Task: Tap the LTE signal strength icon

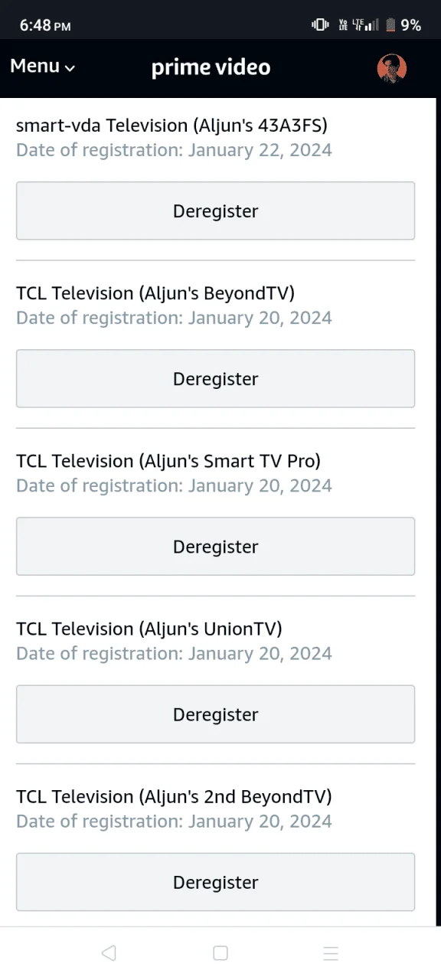Action: 365,25
